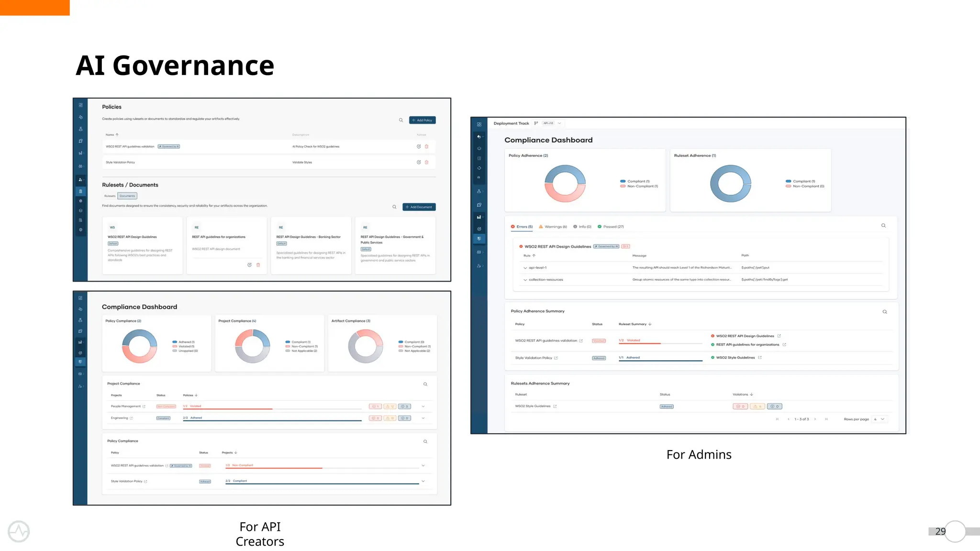Sort by the Ruleset Summary column arrow
Screen dimensions: 980x551
[650, 324]
